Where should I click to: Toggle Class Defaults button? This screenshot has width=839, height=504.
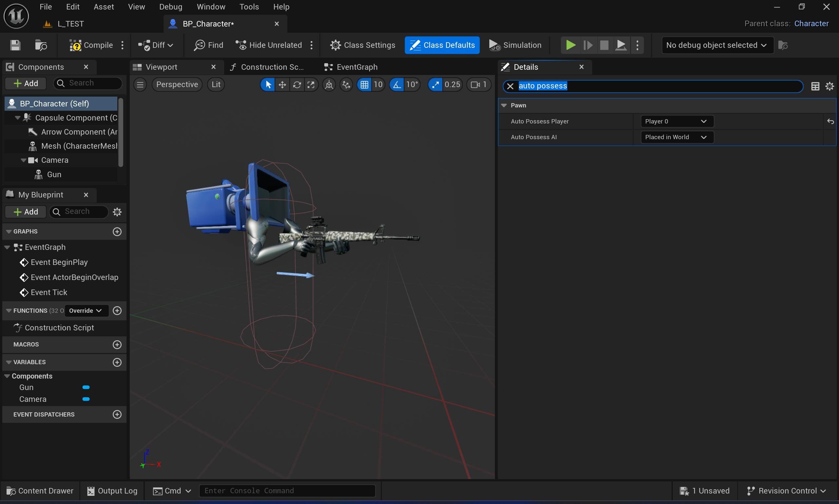[442, 45]
